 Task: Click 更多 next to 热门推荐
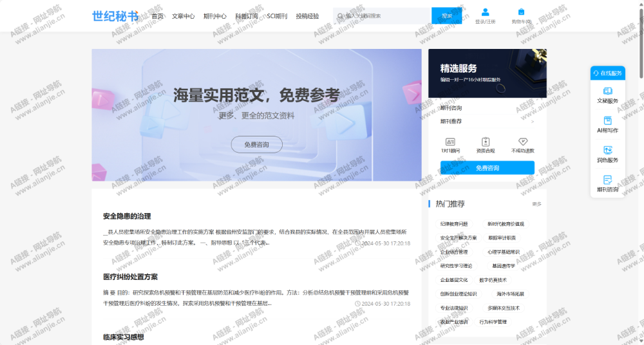(x=536, y=204)
